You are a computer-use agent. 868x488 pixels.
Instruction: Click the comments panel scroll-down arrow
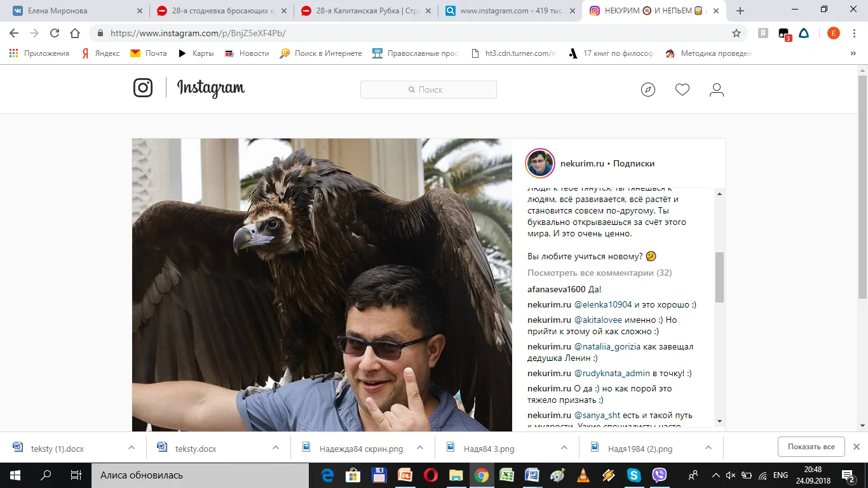(719, 421)
